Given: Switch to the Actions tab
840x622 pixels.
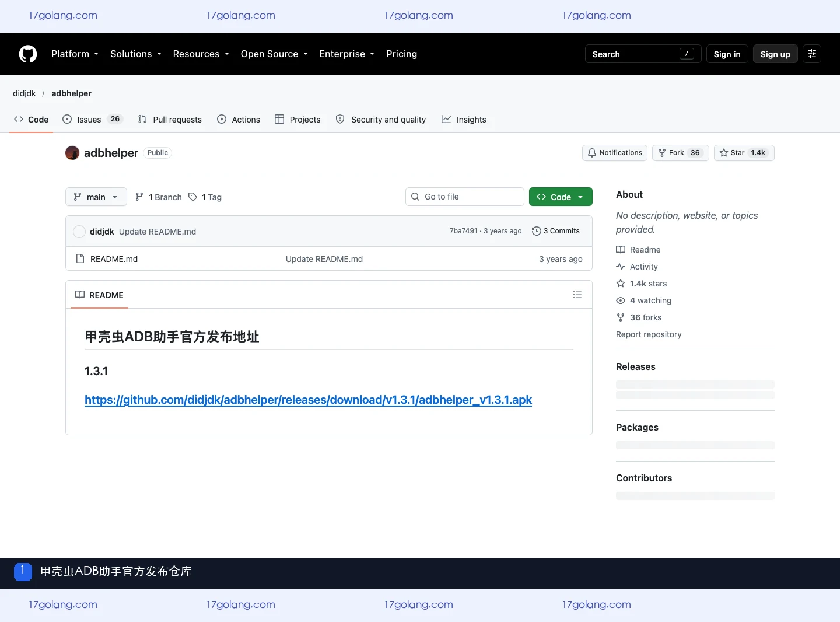Looking at the screenshot, I should click(239, 120).
